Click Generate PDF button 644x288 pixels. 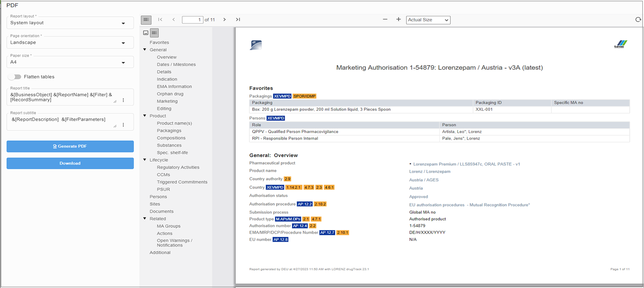coord(70,146)
